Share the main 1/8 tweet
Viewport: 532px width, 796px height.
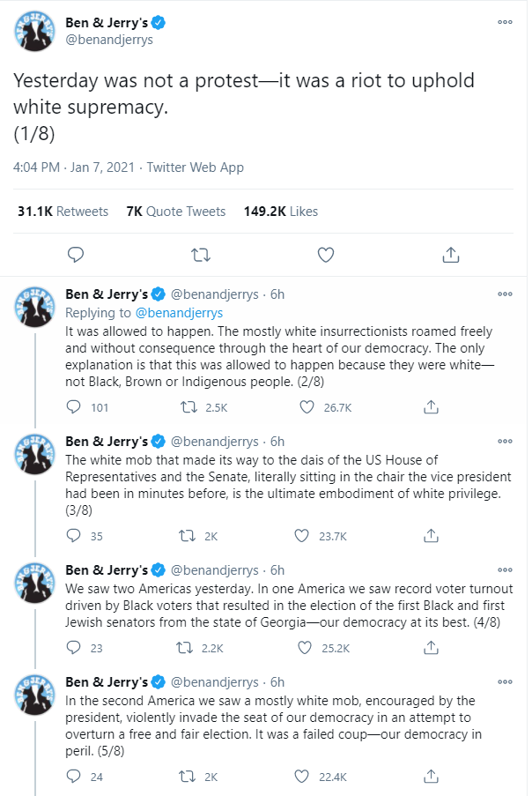[x=450, y=255]
